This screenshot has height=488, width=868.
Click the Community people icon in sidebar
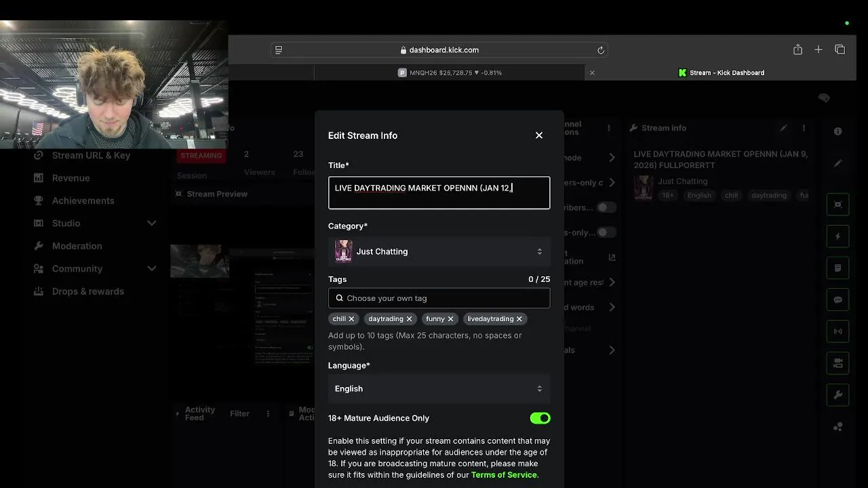coord(39,268)
